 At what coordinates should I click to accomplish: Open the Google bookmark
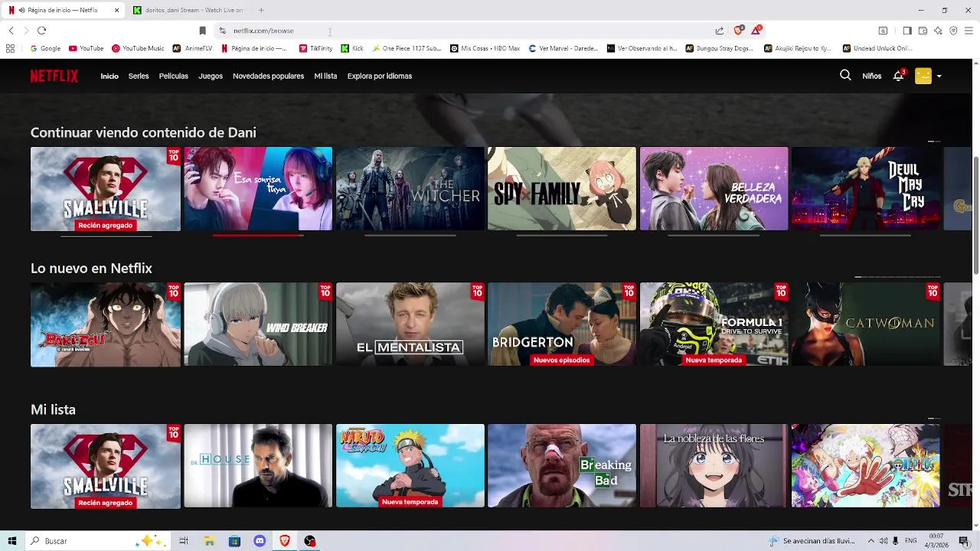coord(45,48)
